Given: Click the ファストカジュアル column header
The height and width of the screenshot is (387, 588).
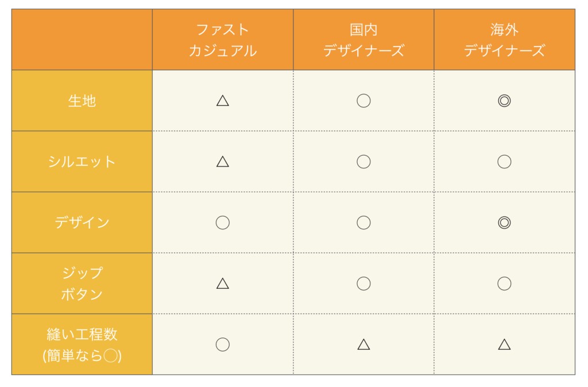Looking at the screenshot, I should [223, 40].
